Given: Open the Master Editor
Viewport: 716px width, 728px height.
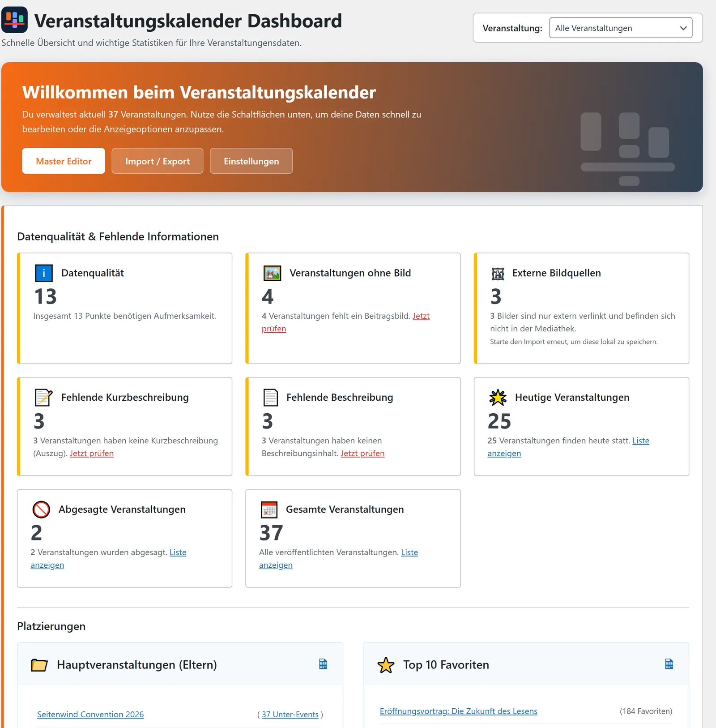Looking at the screenshot, I should (x=64, y=161).
